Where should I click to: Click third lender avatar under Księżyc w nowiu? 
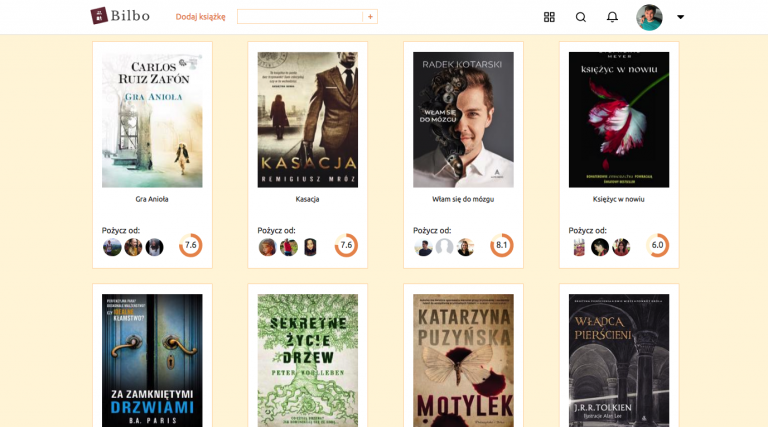621,247
